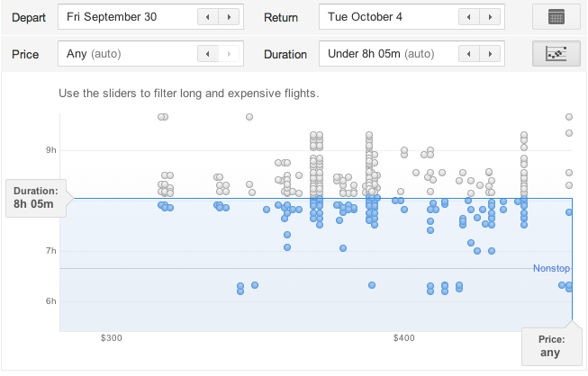This screenshot has height=376, width=588.
Task: Toggle the scatter plot view icon
Action: tap(556, 54)
